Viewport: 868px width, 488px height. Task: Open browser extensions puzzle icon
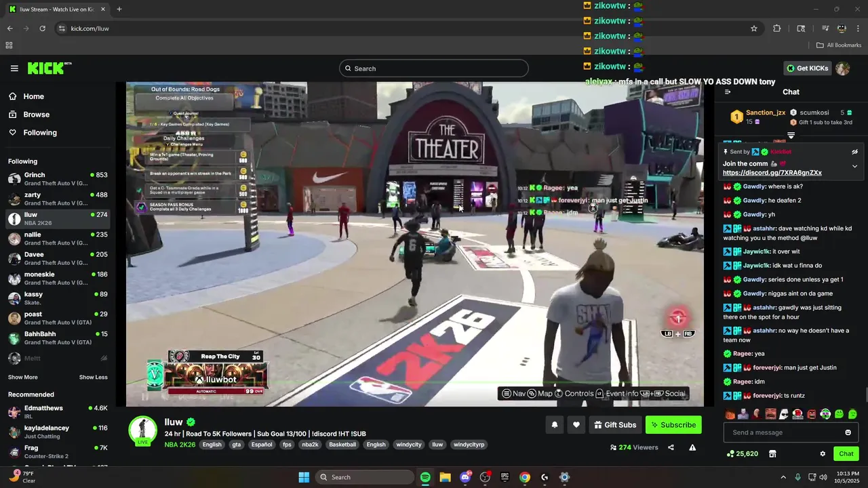tap(777, 28)
